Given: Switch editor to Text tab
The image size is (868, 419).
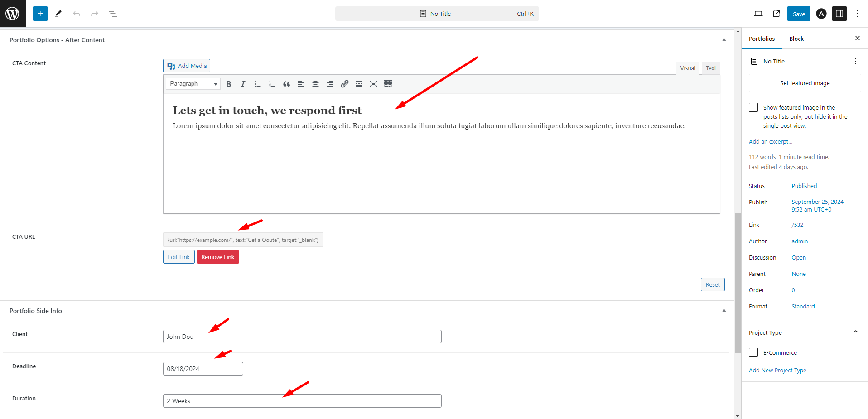Looking at the screenshot, I should (x=711, y=68).
